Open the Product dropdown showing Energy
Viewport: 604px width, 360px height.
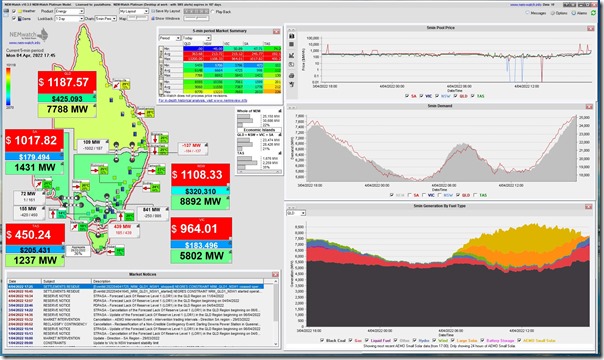coord(69,11)
